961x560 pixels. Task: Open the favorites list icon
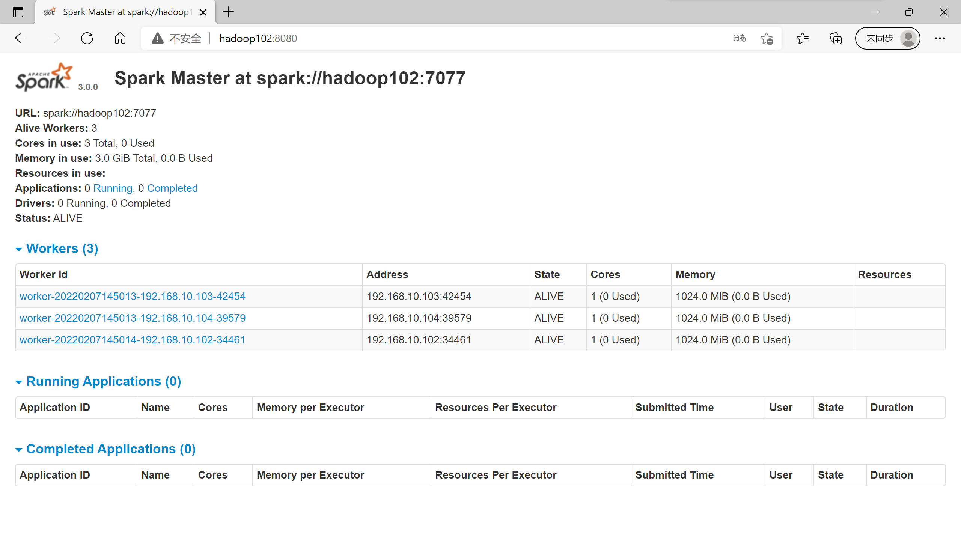(802, 38)
